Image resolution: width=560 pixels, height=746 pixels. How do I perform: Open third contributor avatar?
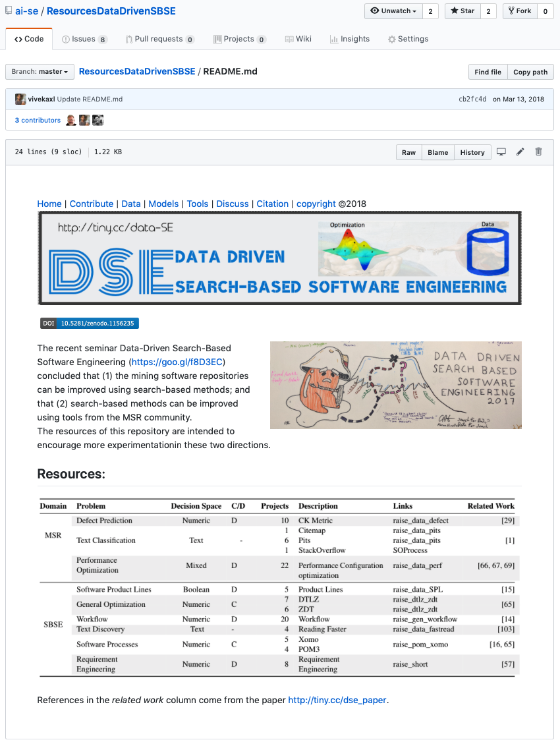coord(98,121)
